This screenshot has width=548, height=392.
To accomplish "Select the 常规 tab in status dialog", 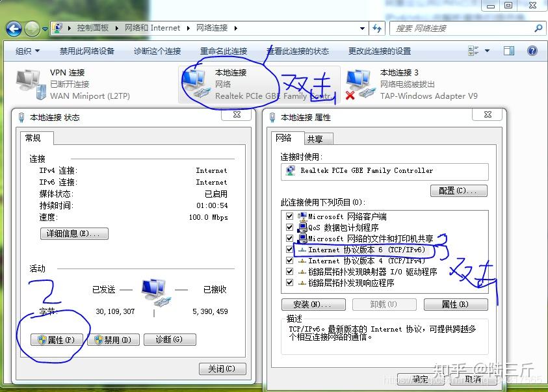I will pos(36,138).
